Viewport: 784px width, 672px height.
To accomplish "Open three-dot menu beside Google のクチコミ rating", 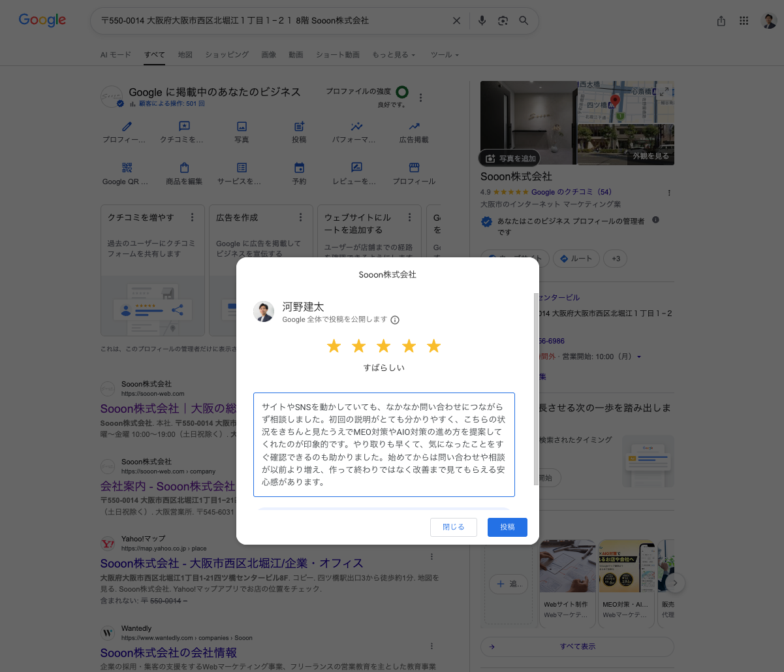I will point(669,193).
